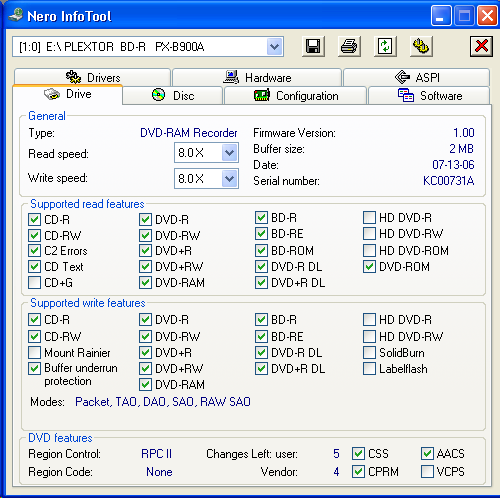
Task: Click the Modes list Packet, TAO, DAO text
Action: point(163,402)
